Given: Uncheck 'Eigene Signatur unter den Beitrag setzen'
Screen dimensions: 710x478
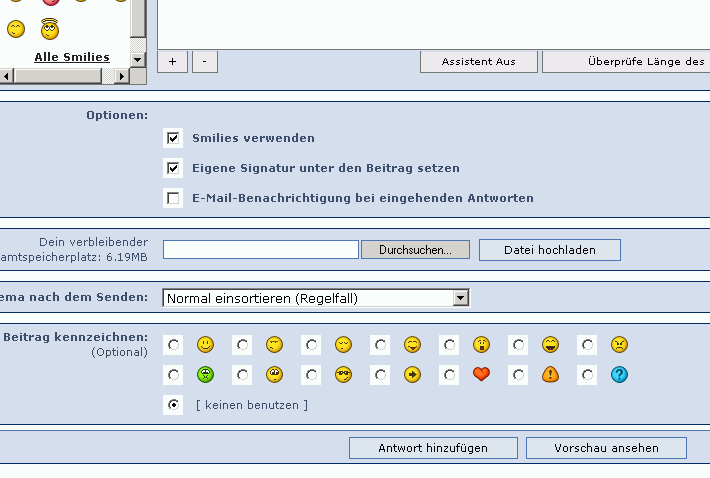Looking at the screenshot, I should point(174,168).
